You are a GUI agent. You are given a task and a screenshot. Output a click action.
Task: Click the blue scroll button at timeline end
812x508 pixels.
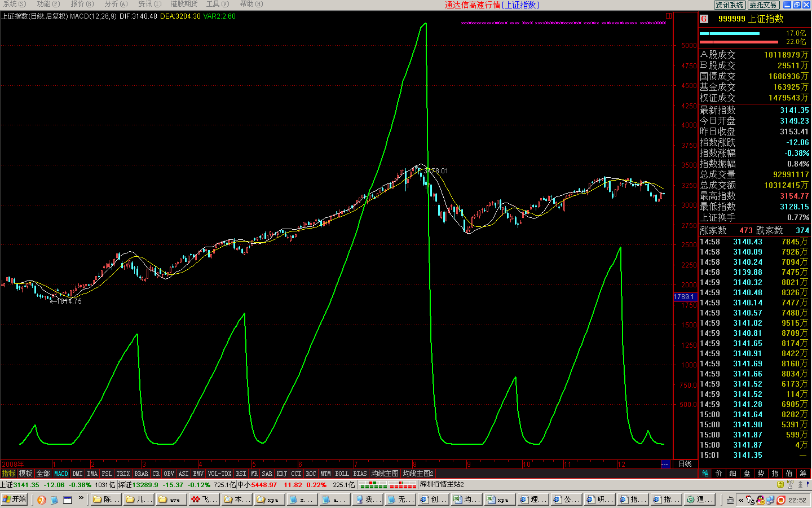point(665,464)
